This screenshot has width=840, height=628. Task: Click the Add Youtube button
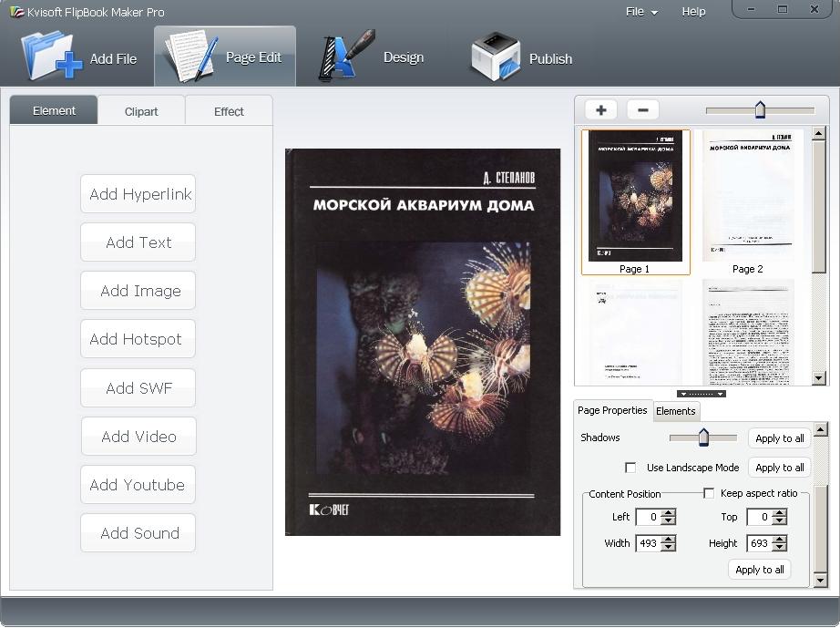point(138,484)
